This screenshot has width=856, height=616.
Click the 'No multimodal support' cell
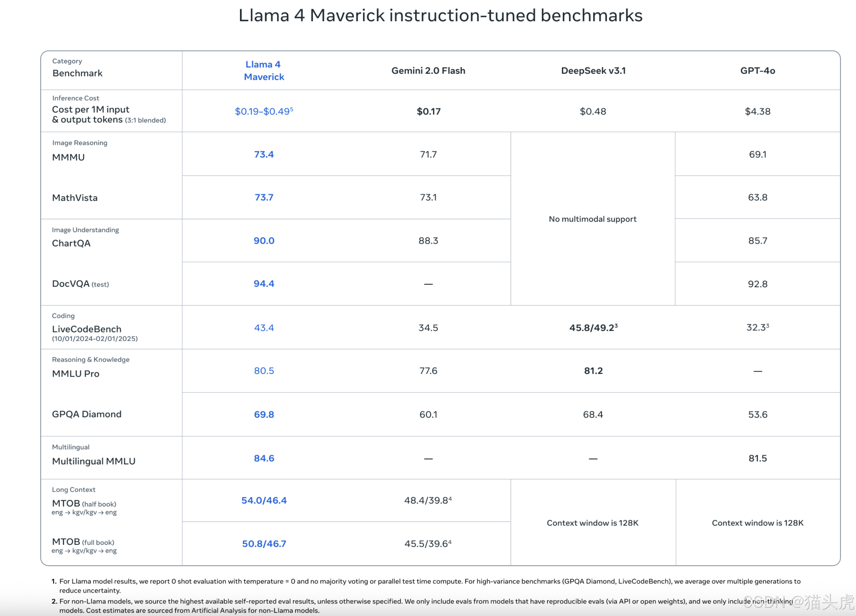click(x=593, y=219)
